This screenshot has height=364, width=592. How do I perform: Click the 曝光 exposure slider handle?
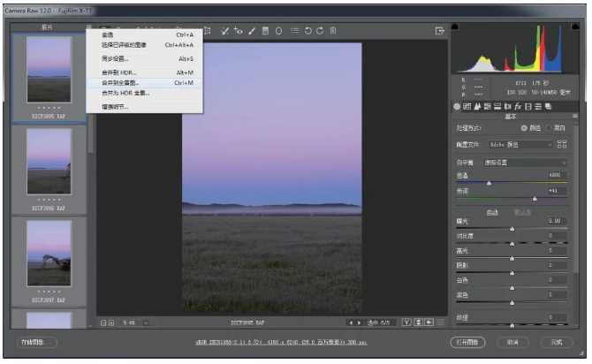point(512,229)
